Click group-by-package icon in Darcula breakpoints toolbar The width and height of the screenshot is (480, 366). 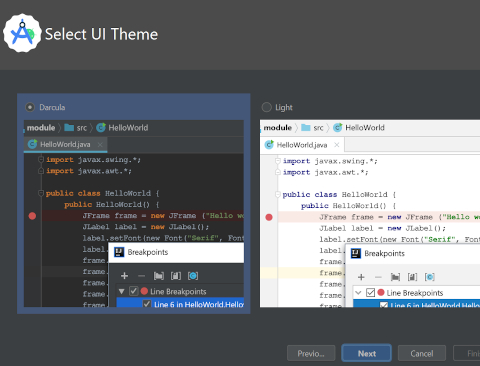point(159,276)
